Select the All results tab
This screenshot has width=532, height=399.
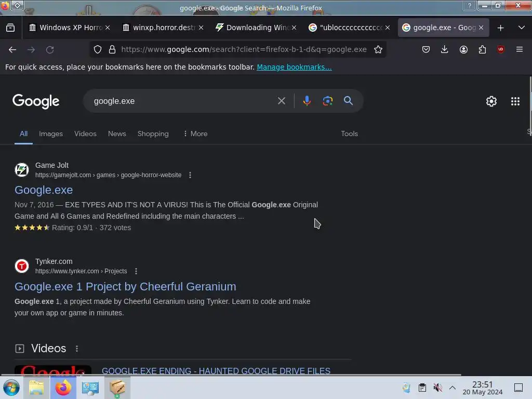pos(23,134)
